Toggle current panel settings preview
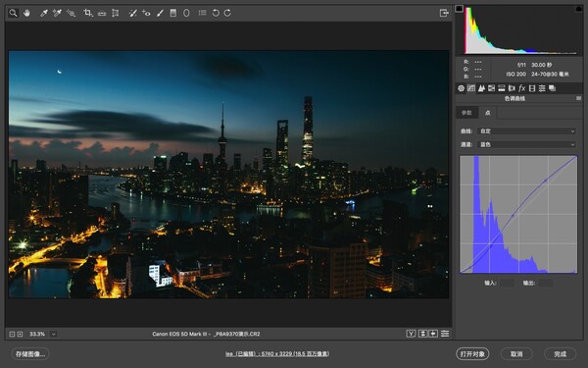Image resolution: width=588 pixels, height=368 pixels. [445, 334]
